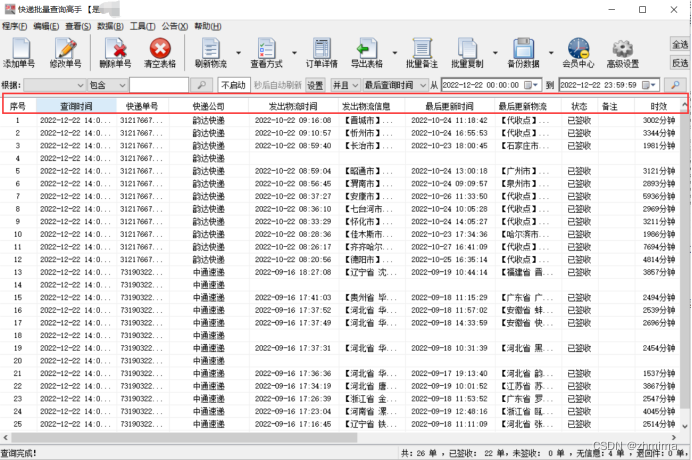Click the 中通速递 cell in row 13
The height and width of the screenshot is (460, 692).
click(x=209, y=272)
